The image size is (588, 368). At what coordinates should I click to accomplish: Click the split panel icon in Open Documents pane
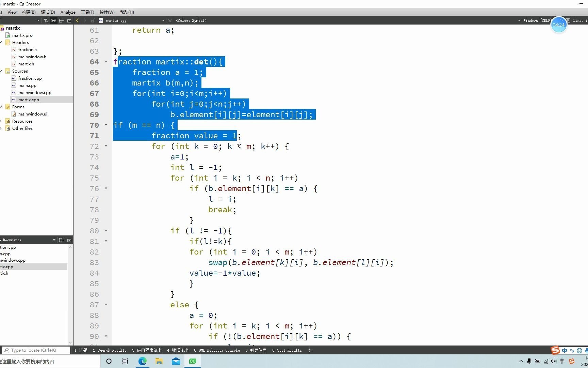62,240
